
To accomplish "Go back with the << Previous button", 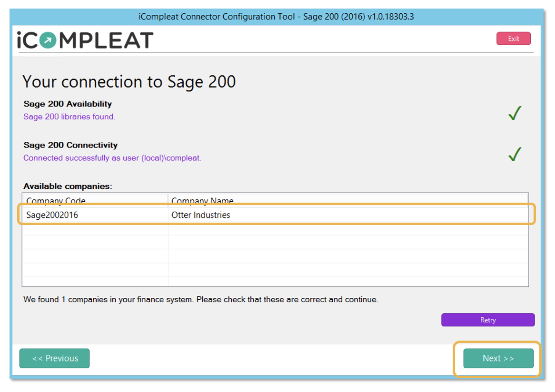I will coord(55,358).
